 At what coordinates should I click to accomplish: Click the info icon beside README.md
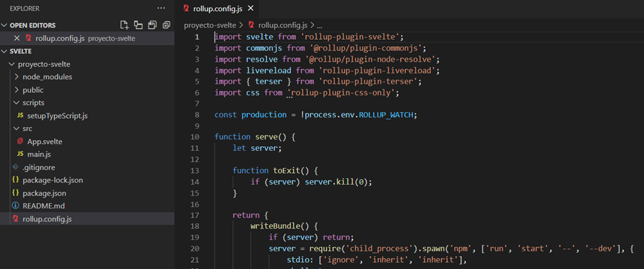pyautogui.click(x=16, y=206)
